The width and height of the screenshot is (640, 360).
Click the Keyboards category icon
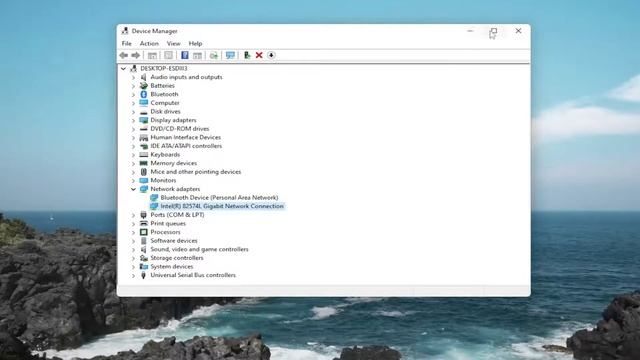(x=144, y=155)
